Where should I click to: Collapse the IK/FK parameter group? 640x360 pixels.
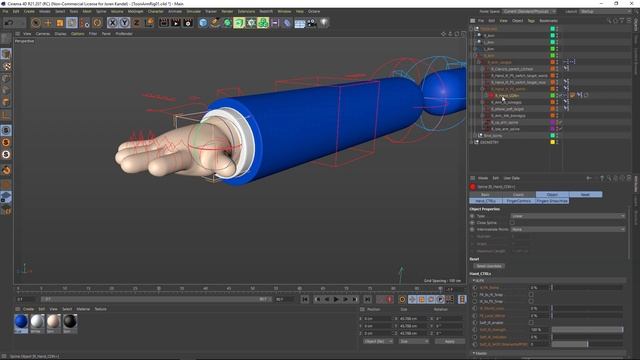[474, 281]
